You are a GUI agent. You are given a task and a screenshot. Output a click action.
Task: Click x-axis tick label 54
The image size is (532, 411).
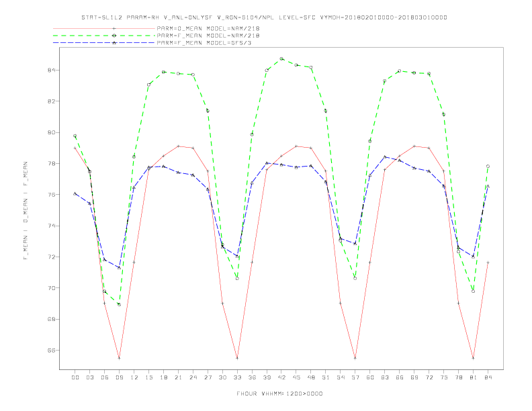[341, 377]
